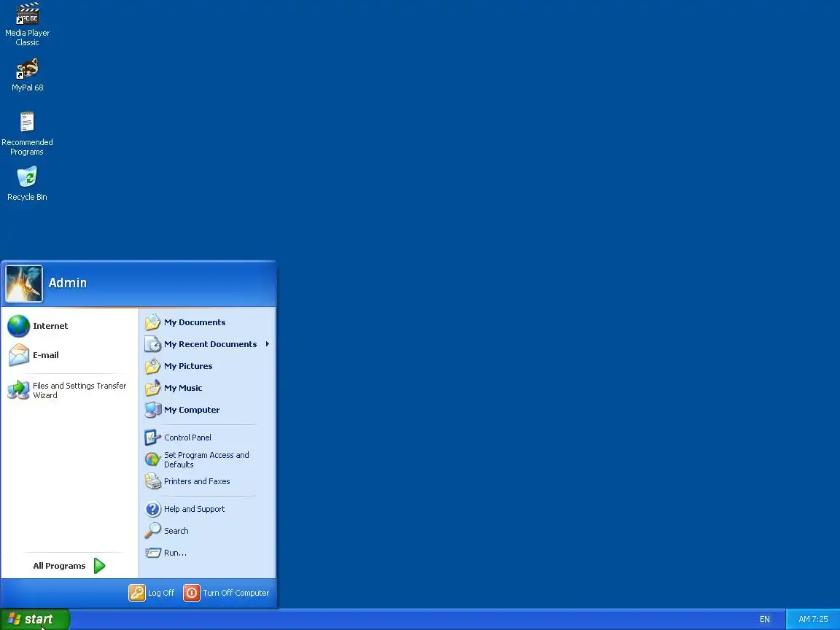
Task: Click the Internet globe icon
Action: click(19, 326)
